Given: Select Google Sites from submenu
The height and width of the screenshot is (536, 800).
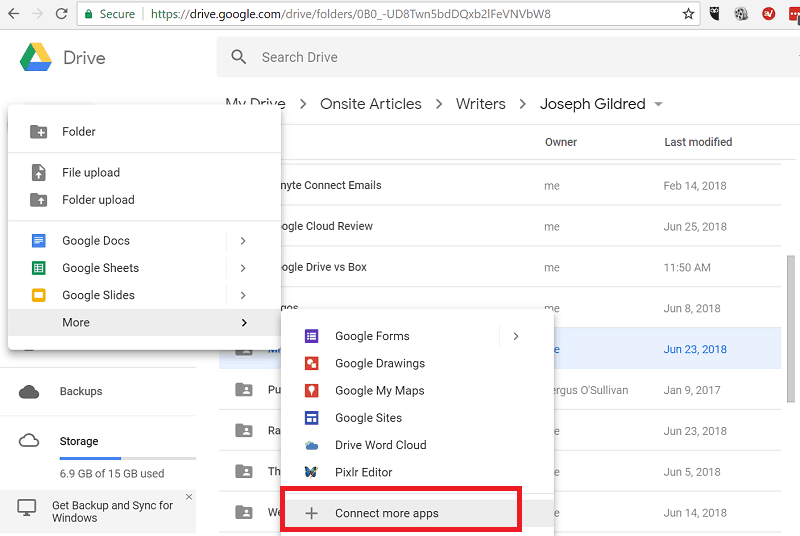Looking at the screenshot, I should 417,418.
